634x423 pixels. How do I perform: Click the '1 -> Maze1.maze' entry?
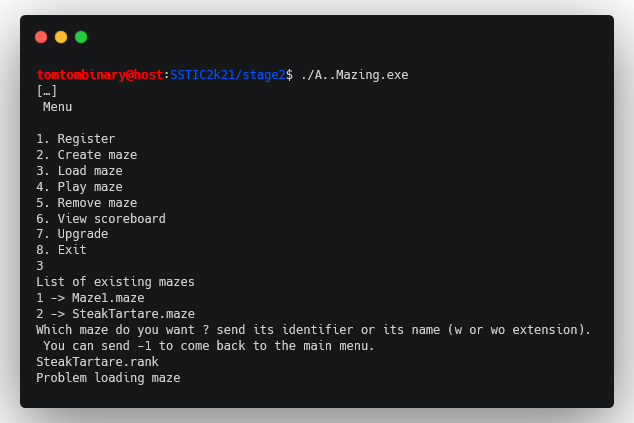click(90, 298)
